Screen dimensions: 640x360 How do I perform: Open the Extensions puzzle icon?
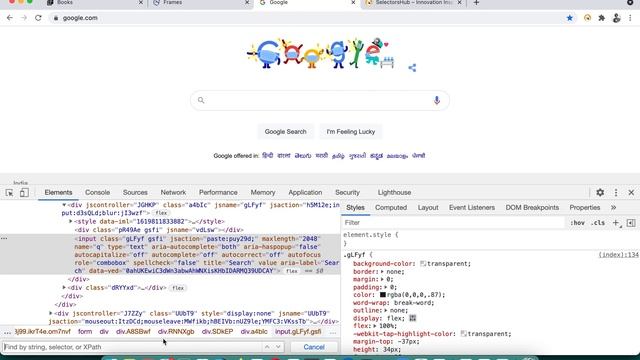tap(602, 18)
